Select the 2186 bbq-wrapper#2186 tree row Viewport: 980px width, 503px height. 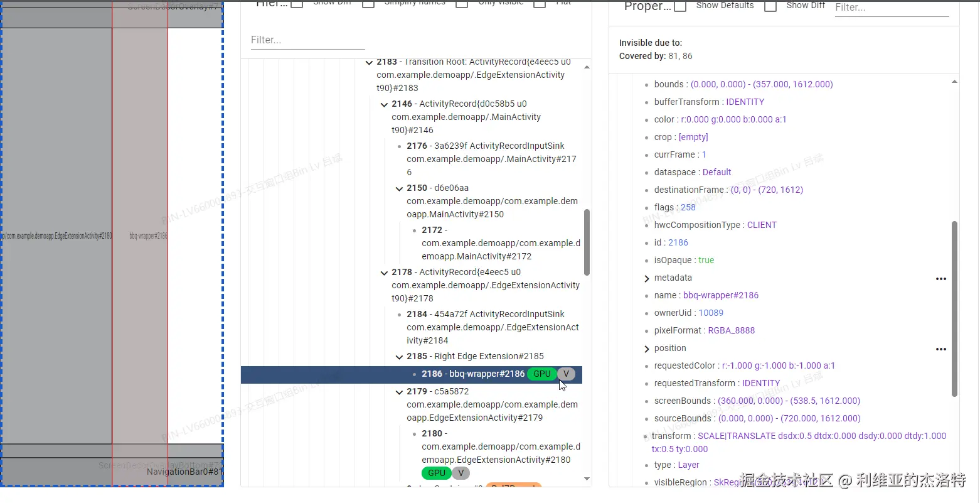coord(412,374)
